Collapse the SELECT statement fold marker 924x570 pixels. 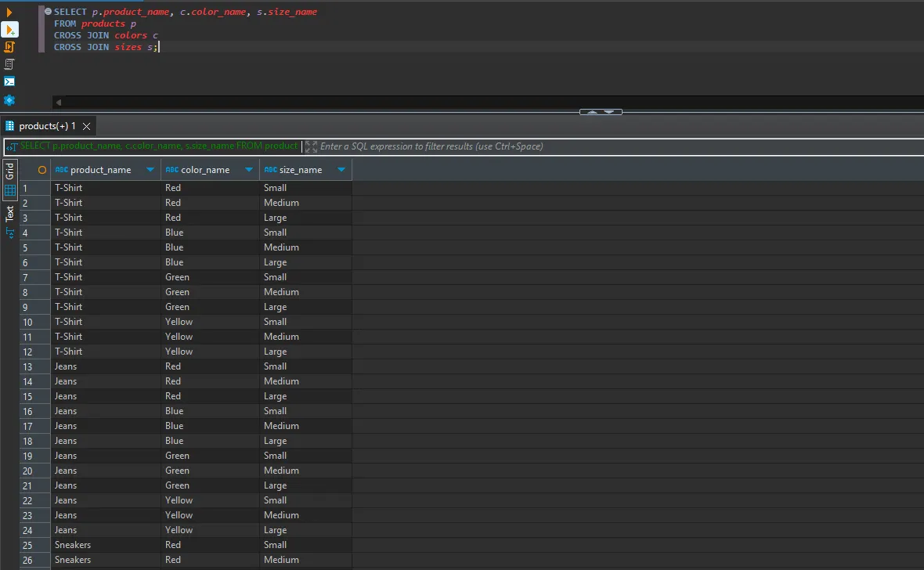pyautogui.click(x=48, y=11)
